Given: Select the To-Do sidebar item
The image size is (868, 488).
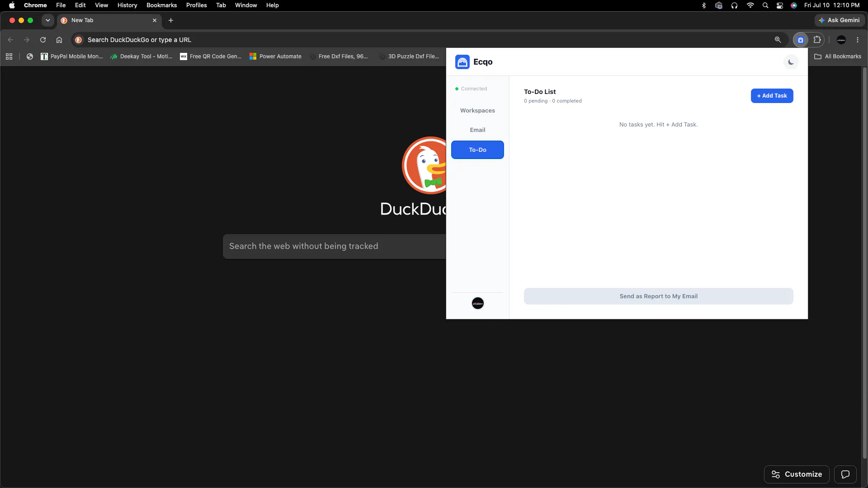Looking at the screenshot, I should click(477, 150).
